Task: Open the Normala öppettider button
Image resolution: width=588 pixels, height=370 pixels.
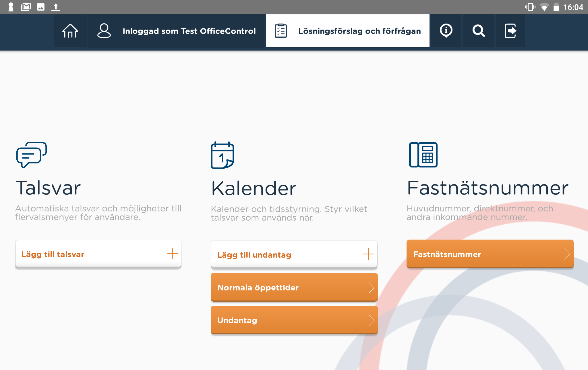Action: pos(294,287)
